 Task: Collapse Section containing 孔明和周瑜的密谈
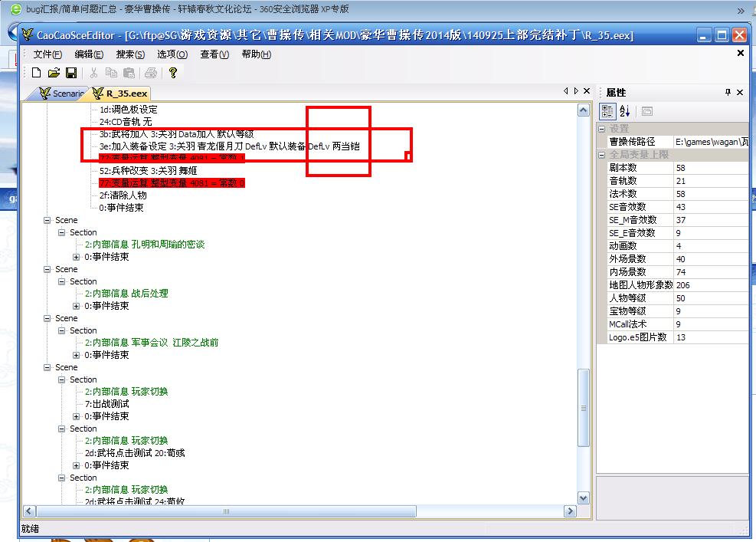pos(62,232)
